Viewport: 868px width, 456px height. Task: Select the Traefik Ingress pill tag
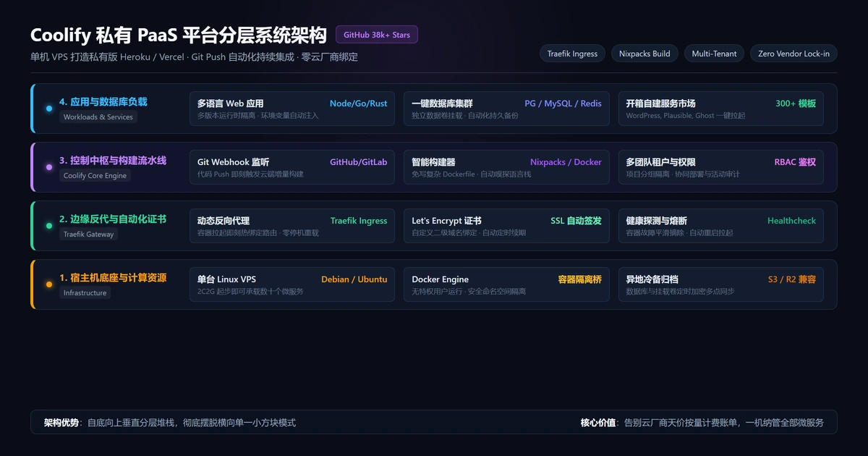click(572, 54)
